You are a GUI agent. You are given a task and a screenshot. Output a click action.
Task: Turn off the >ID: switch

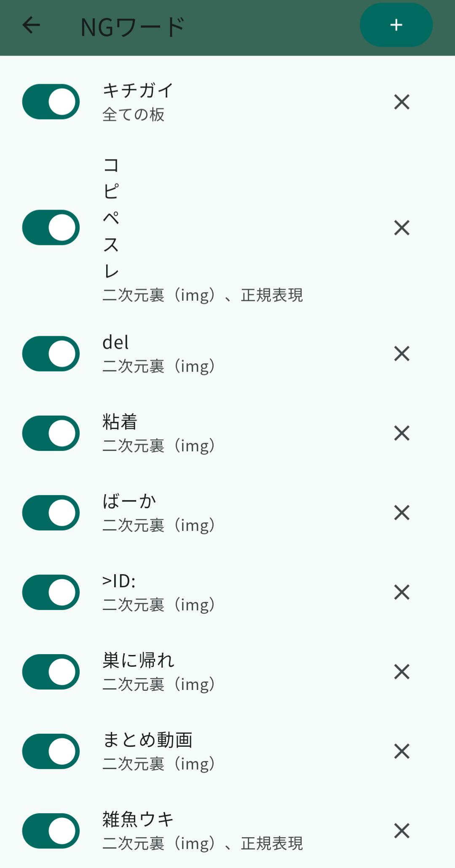pyautogui.click(x=51, y=592)
